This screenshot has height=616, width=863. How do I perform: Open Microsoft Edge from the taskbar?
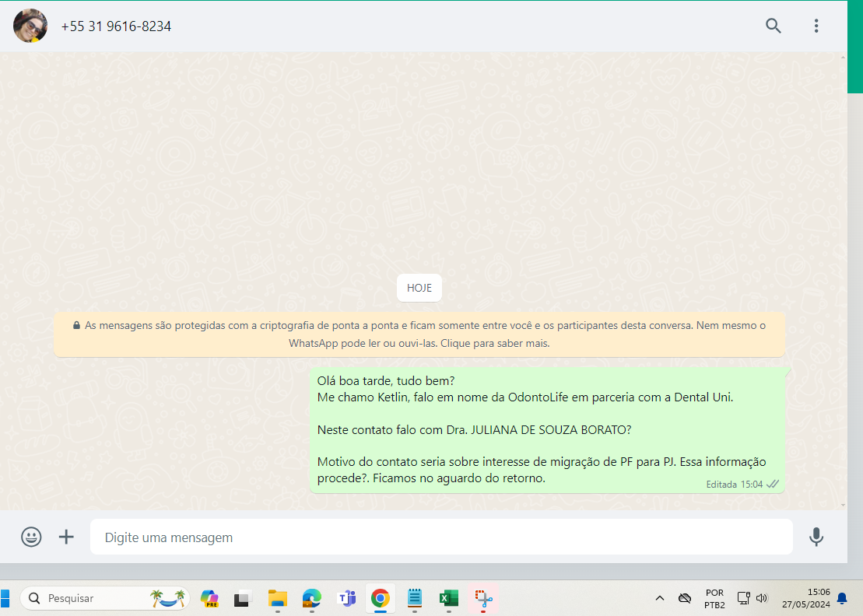click(311, 598)
